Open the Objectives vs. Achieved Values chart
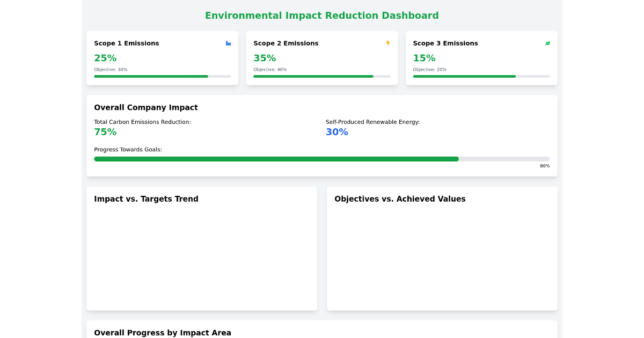Viewport: 644px width, 338px height. [x=442, y=248]
